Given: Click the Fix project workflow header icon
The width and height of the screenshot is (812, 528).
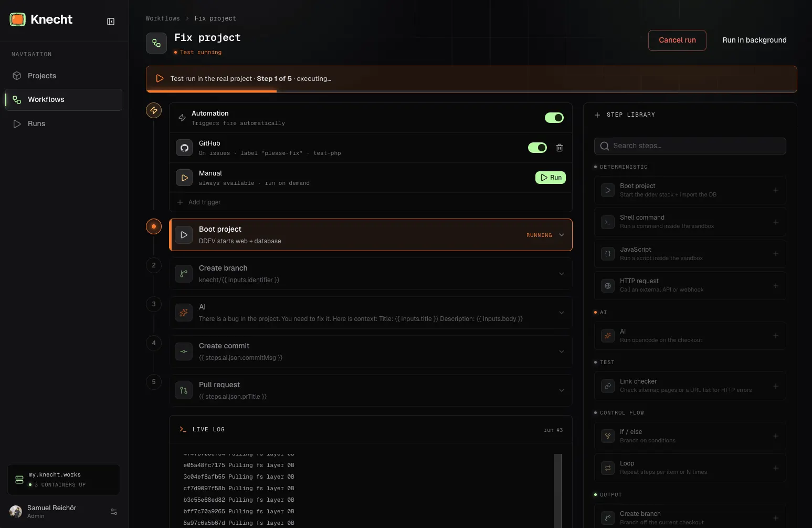Looking at the screenshot, I should 156,43.
